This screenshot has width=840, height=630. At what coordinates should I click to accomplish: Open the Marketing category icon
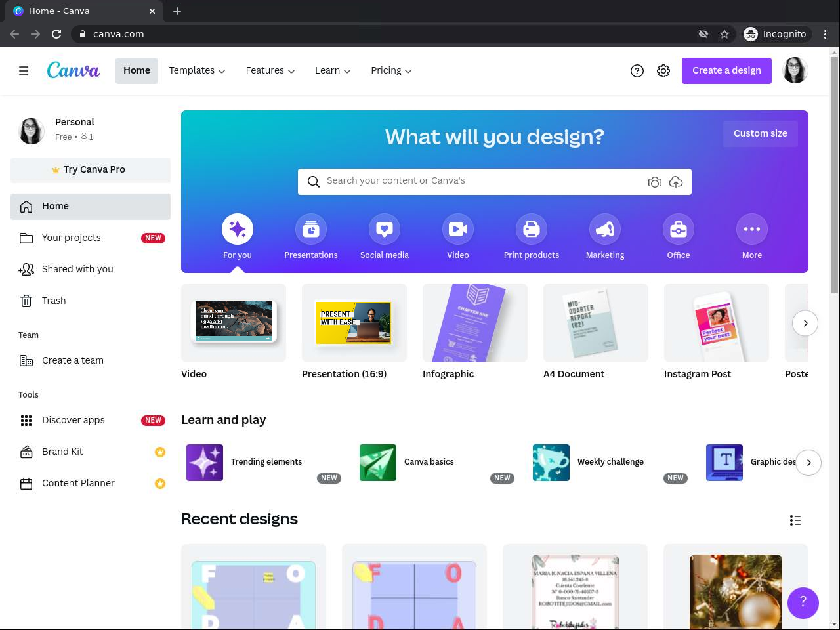605,229
